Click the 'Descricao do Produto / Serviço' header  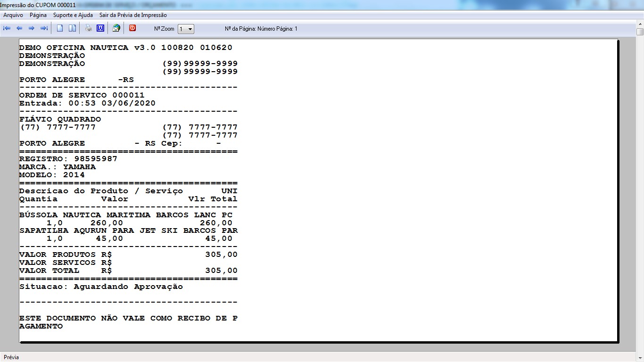pos(101,191)
